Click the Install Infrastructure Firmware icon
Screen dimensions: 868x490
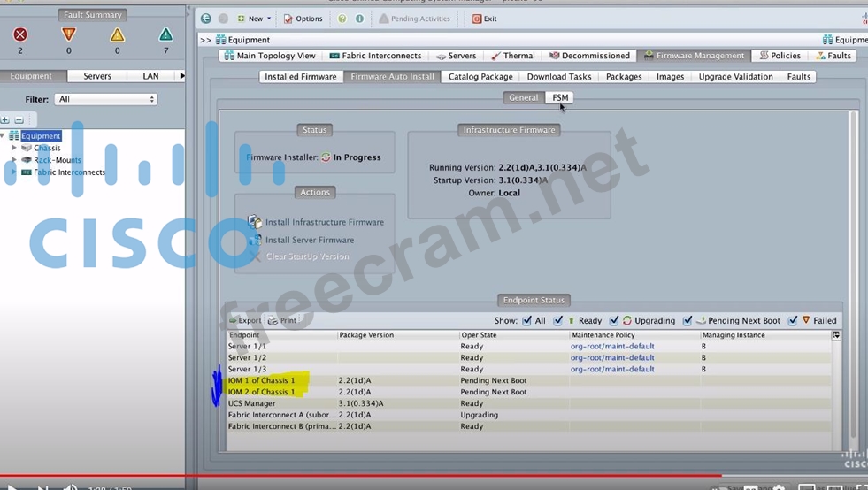point(255,222)
